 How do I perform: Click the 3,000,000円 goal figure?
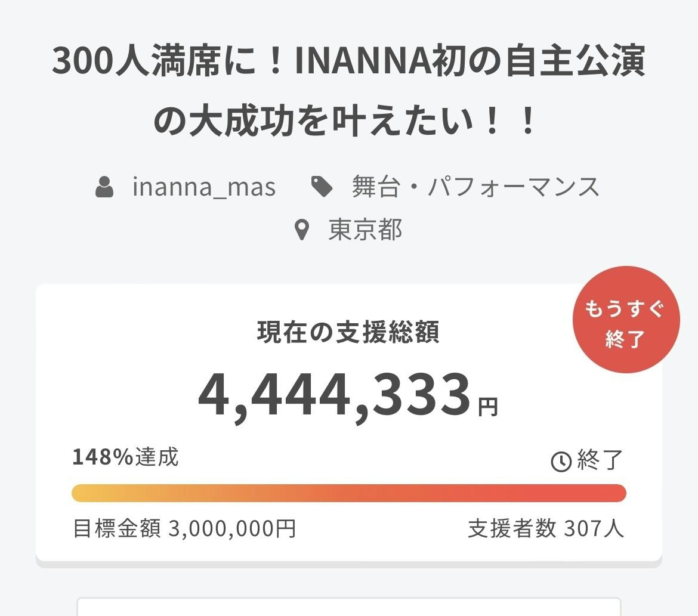point(233,528)
